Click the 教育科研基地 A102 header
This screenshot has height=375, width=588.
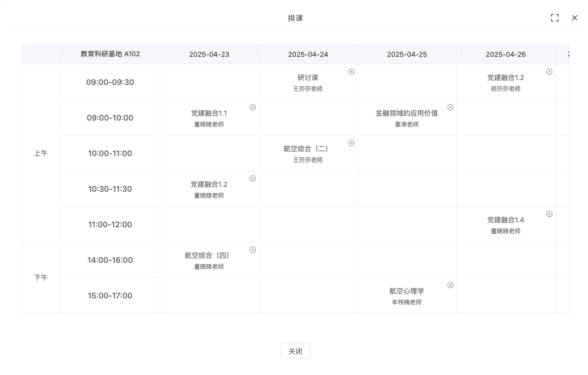[110, 54]
